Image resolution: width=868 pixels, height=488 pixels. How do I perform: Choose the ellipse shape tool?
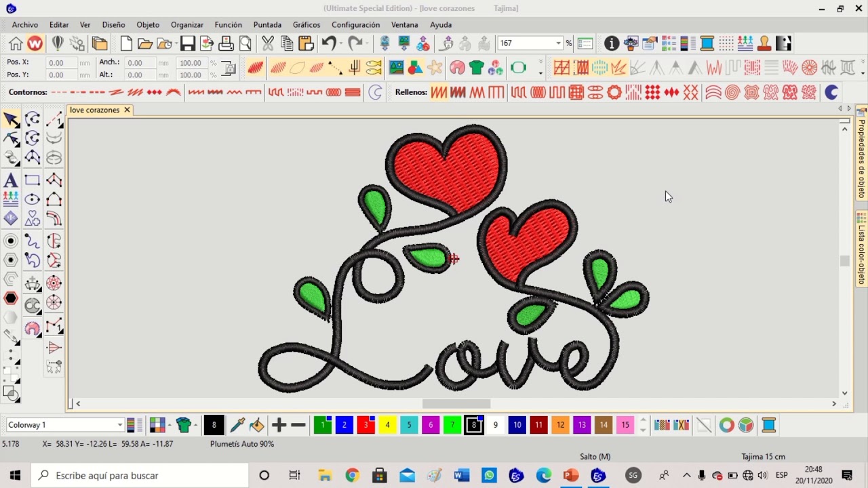[x=32, y=199]
